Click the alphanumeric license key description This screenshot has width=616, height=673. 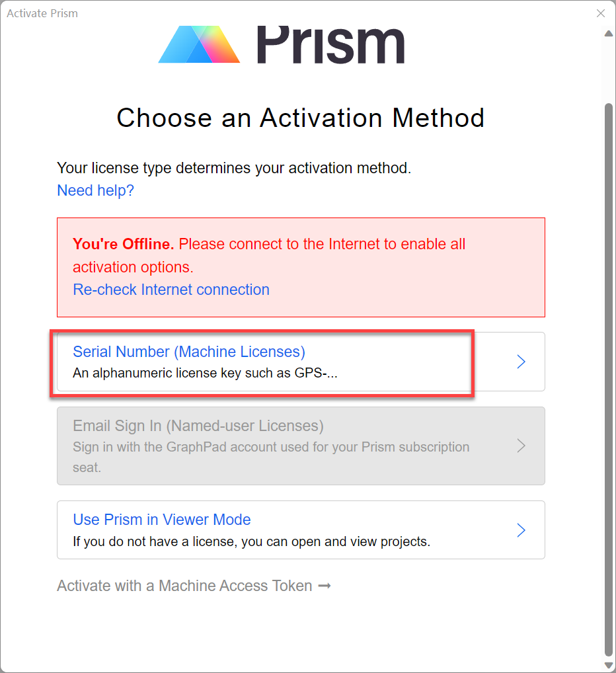[x=205, y=373]
